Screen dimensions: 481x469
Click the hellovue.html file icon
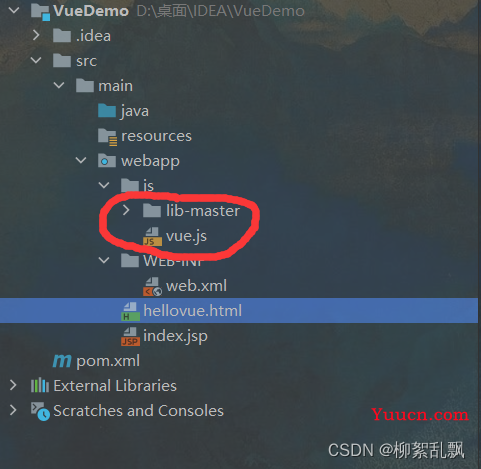pos(130,311)
